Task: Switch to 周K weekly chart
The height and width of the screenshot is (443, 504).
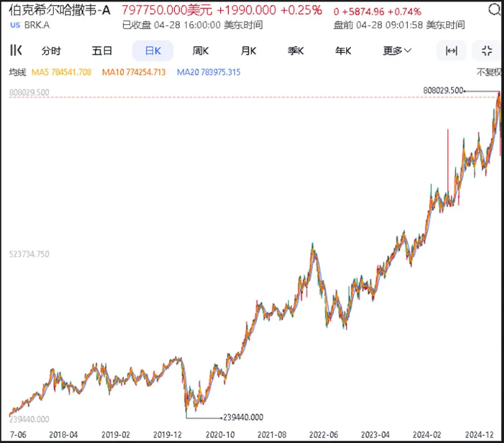Action: click(200, 51)
